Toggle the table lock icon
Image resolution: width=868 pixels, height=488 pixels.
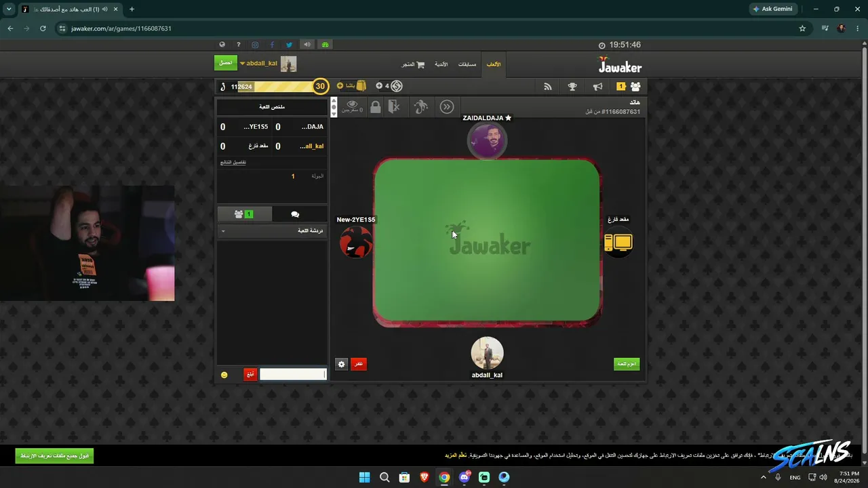[x=375, y=106]
